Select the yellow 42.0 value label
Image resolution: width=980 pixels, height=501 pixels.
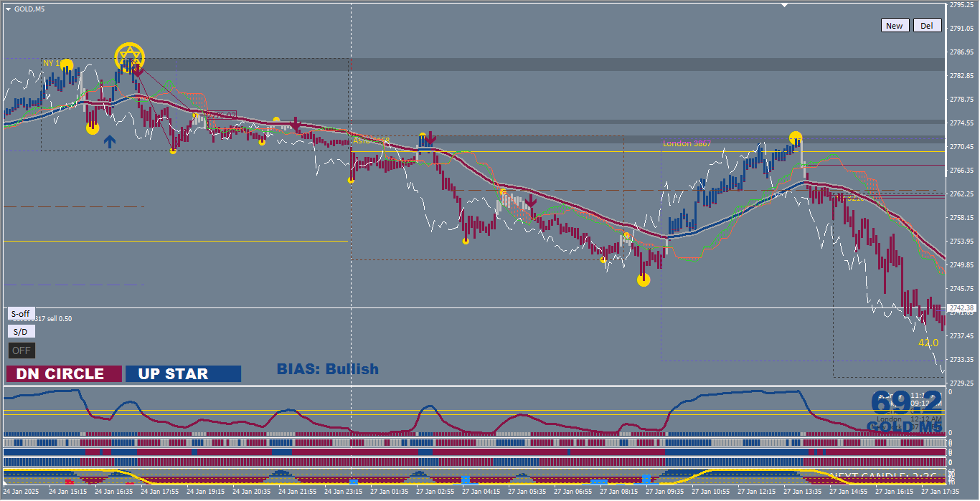click(x=928, y=343)
